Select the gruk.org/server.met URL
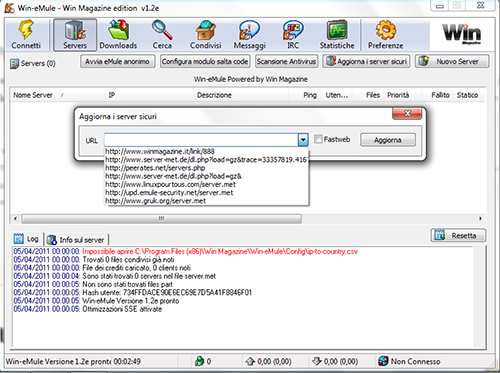The image size is (500, 373). (207, 201)
